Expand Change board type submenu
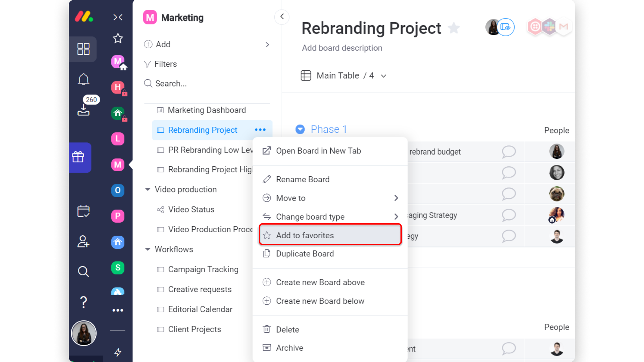Screen dimensions: 644x362 [330, 217]
